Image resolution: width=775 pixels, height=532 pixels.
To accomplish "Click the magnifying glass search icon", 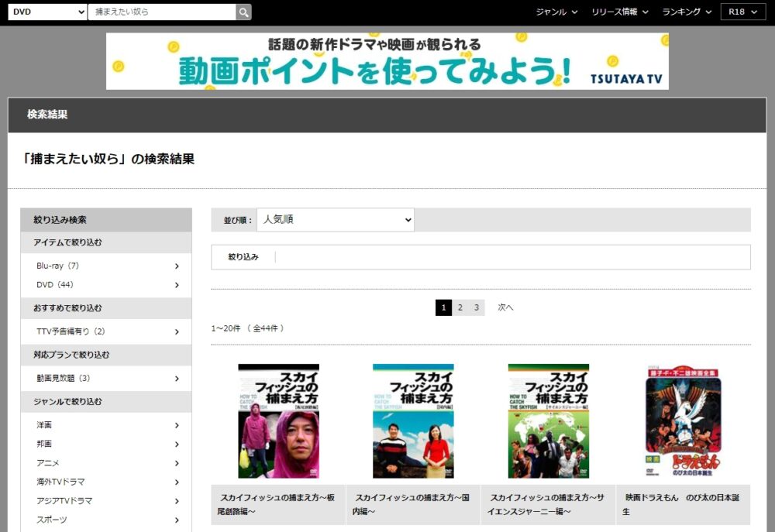I will pyautogui.click(x=243, y=12).
